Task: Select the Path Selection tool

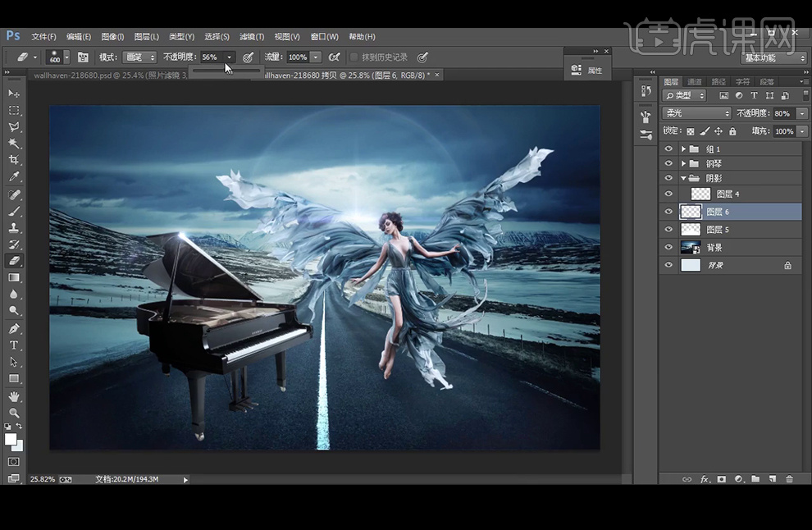Action: (x=14, y=362)
